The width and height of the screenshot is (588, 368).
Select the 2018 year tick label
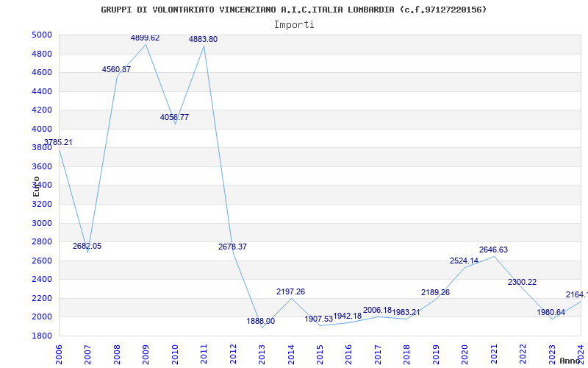[x=408, y=354]
